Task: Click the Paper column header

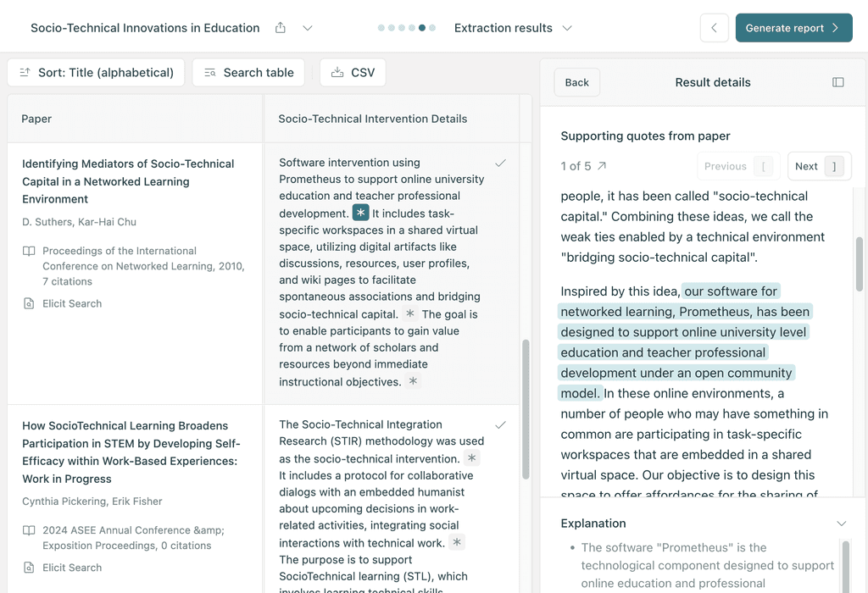Action: point(36,119)
